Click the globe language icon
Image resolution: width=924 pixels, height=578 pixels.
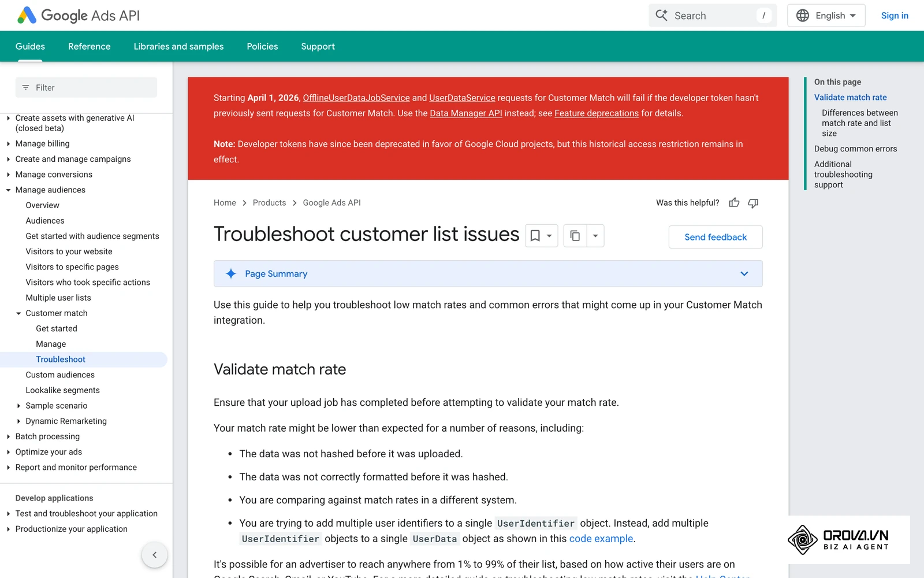point(803,16)
